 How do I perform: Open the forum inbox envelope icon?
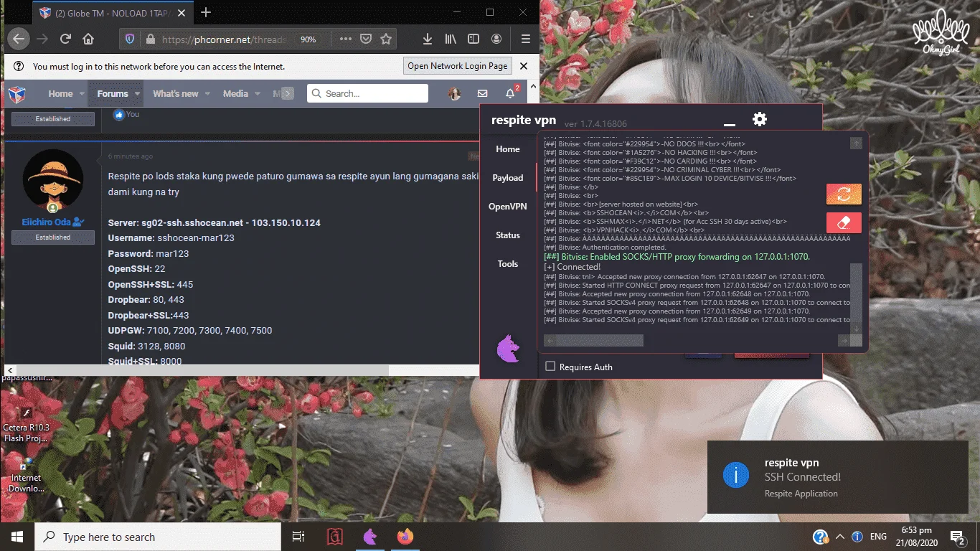tap(482, 93)
